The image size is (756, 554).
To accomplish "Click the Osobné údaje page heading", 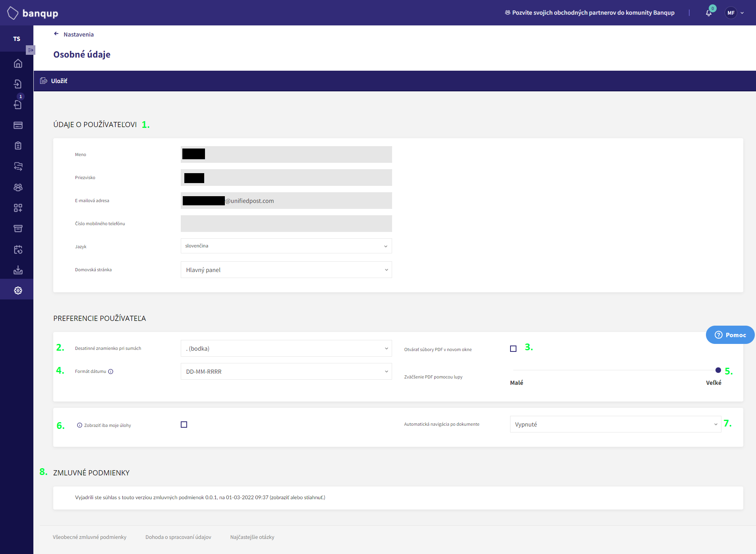I will click(82, 54).
